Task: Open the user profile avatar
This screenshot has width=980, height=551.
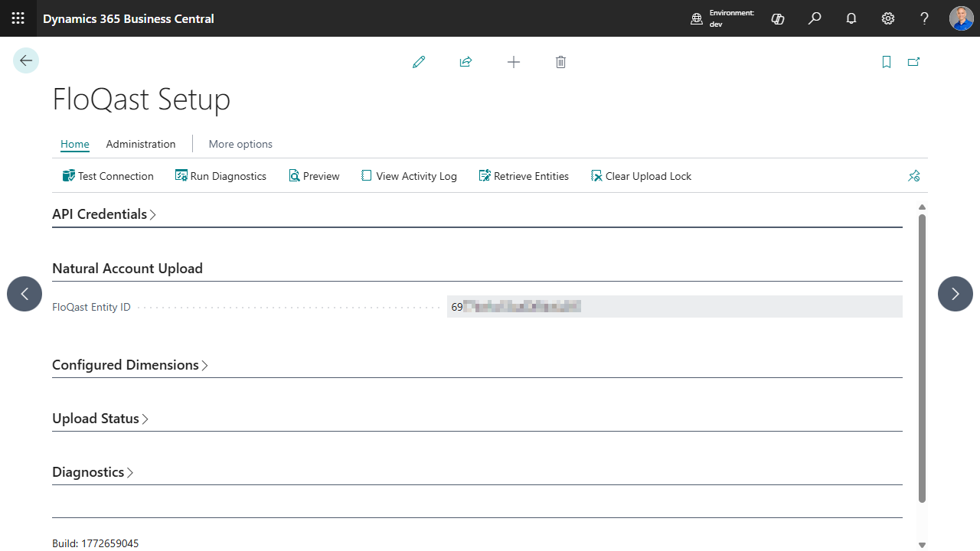Action: click(x=962, y=18)
